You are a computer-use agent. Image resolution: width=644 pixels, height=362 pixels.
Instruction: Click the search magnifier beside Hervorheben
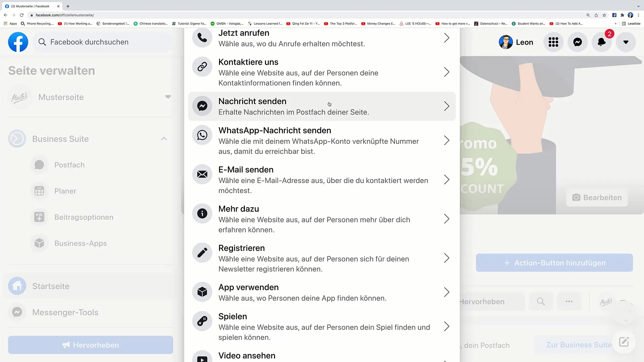tap(541, 301)
